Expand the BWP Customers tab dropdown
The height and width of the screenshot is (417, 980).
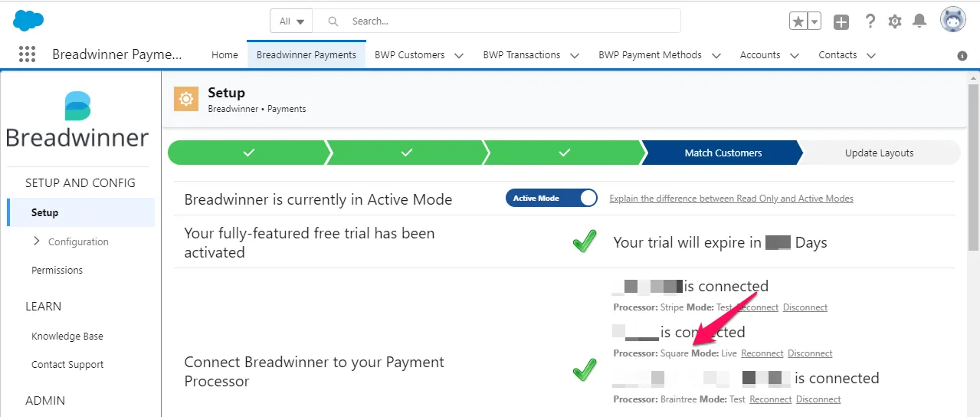coord(459,55)
